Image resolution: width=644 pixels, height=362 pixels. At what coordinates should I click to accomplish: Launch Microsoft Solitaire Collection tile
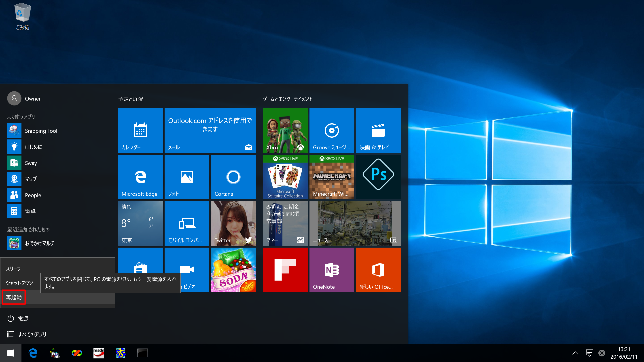(285, 177)
